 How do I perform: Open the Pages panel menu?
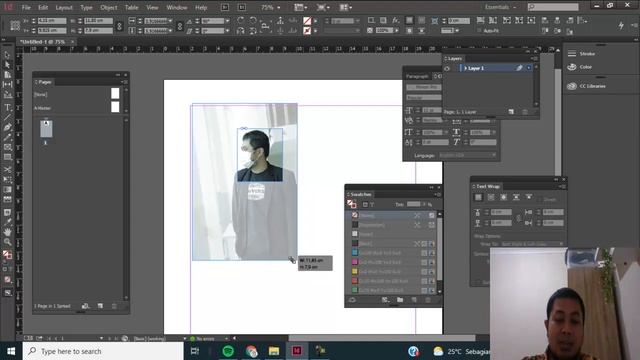(125, 82)
